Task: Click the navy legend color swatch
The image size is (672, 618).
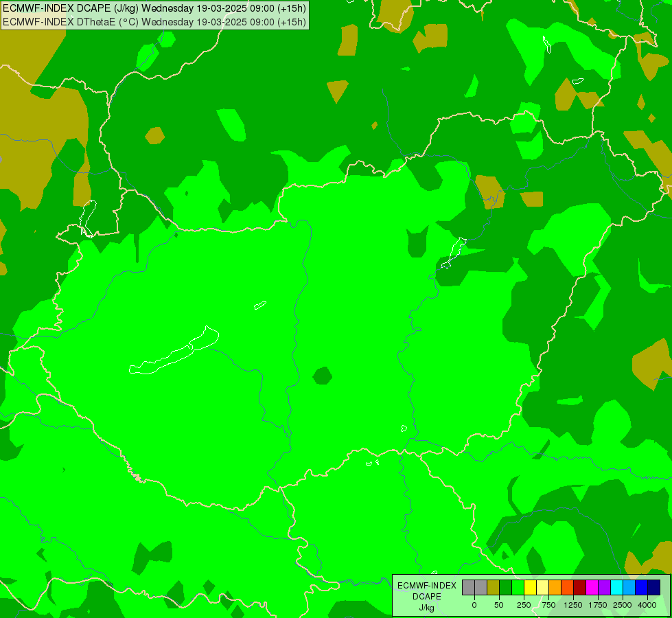Action: (654, 588)
